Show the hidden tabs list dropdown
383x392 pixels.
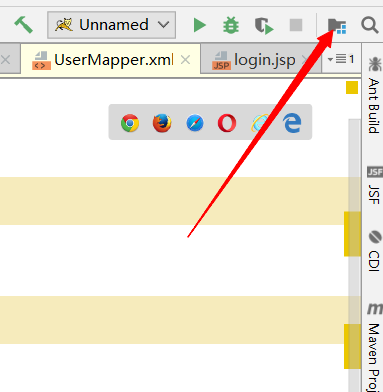pos(341,59)
